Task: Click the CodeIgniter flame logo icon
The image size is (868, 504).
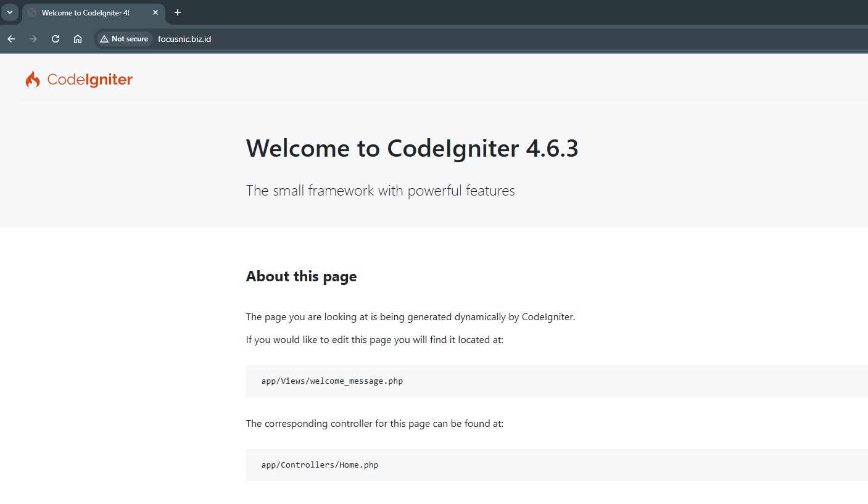Action: tap(33, 80)
